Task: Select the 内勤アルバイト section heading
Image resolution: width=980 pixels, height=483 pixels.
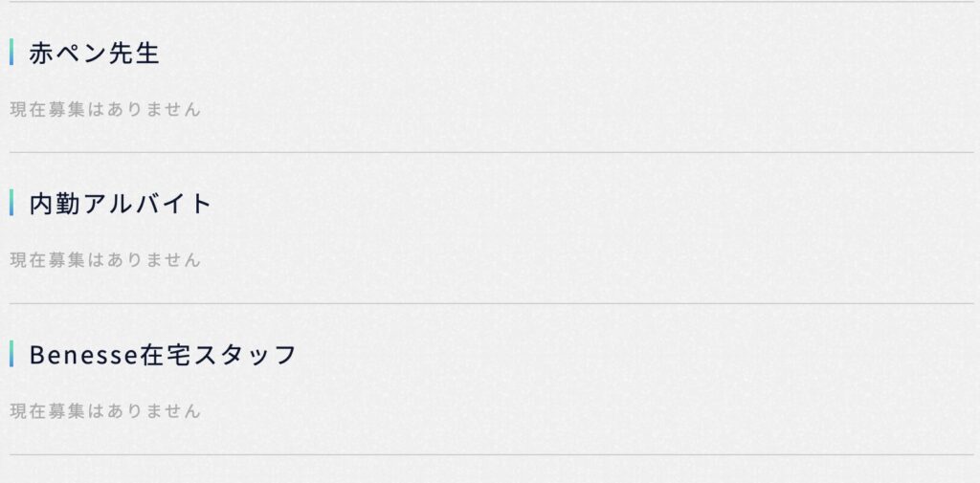Action: 121,204
